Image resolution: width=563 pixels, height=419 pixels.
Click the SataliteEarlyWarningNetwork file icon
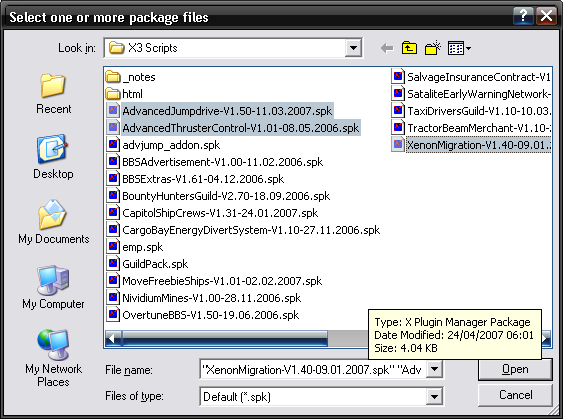397,94
